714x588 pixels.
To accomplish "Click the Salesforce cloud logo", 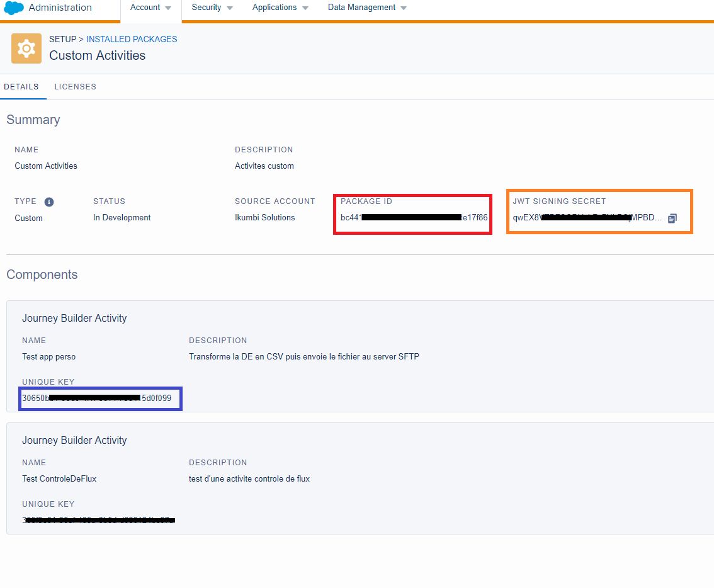I will 14,8.
